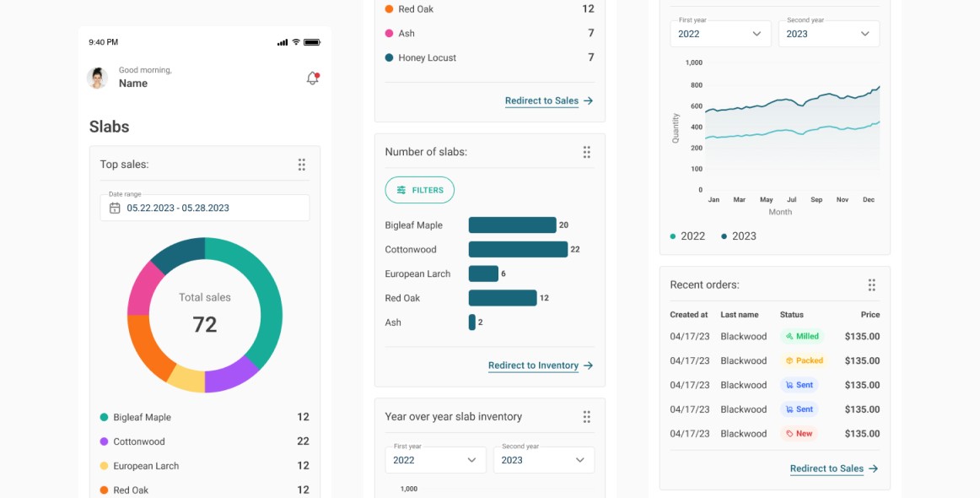Open notifications bell icon
The width and height of the screenshot is (980, 498).
313,78
